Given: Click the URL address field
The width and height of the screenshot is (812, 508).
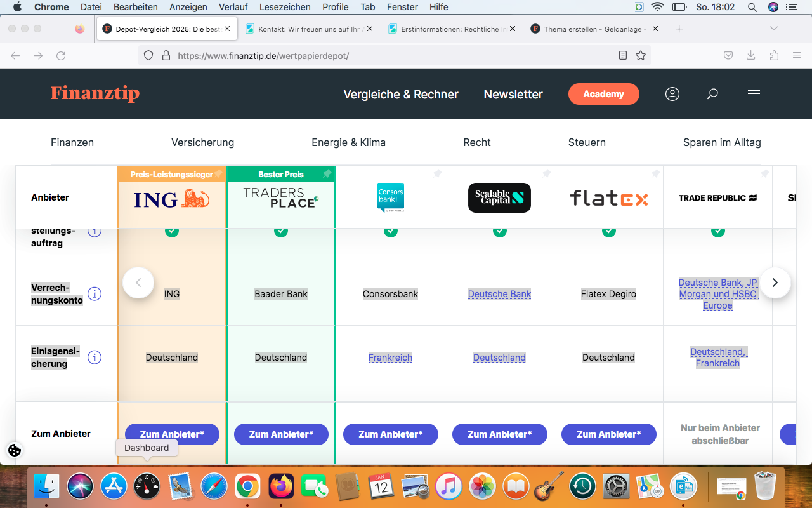Looking at the screenshot, I should pyautogui.click(x=381, y=56).
